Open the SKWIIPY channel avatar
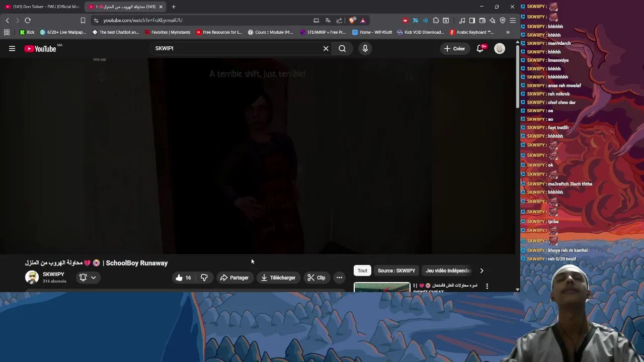644x362 pixels. pyautogui.click(x=32, y=278)
